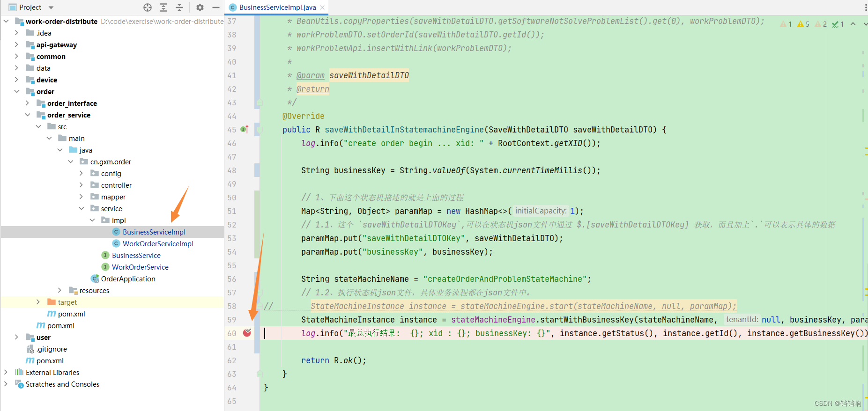Collapse the service package

tap(82, 208)
